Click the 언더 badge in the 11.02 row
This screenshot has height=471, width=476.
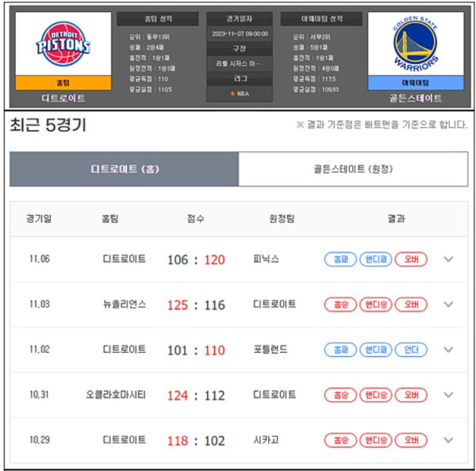coord(412,350)
